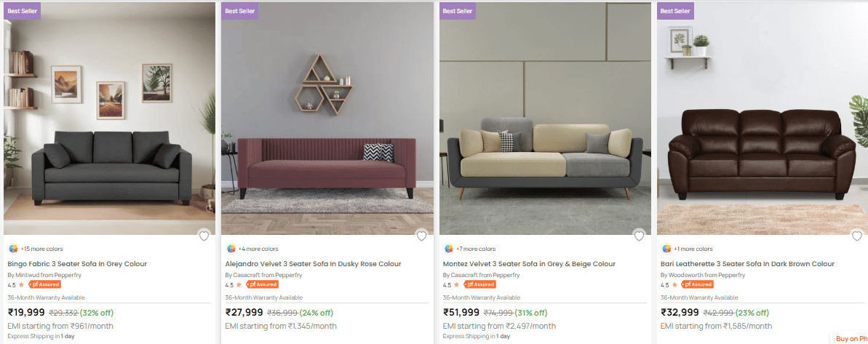
Task: Click pf Assured badge on Alejandro sofa
Action: [262, 284]
